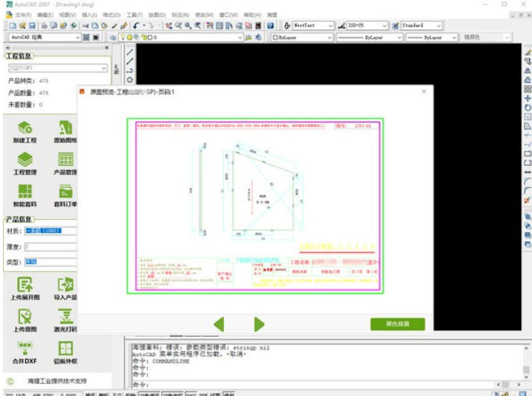532x396 pixels.
Task: Close the 原图预览 preview dialog
Action: pyautogui.click(x=424, y=91)
